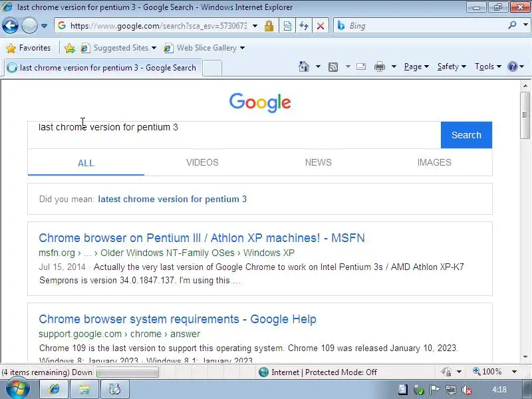532x399 pixels.
Task: Open the Help question mark icon
Action: [512, 66]
